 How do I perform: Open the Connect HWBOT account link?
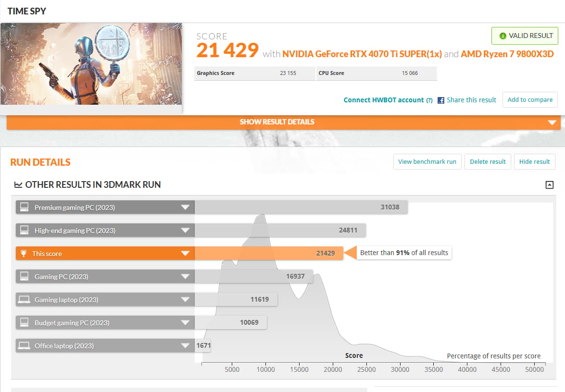(x=383, y=100)
